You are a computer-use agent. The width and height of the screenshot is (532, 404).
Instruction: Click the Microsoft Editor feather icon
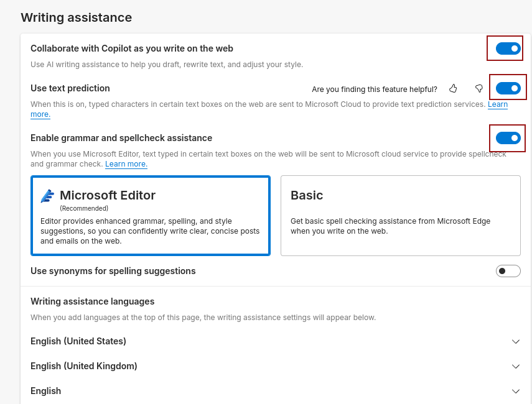pyautogui.click(x=47, y=196)
